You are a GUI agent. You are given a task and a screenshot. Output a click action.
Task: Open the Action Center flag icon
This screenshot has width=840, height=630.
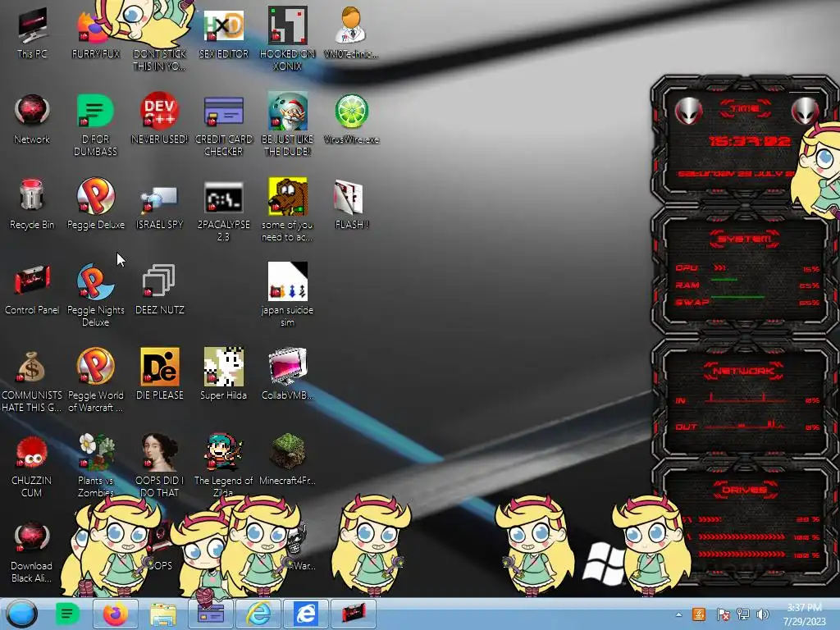point(723,614)
